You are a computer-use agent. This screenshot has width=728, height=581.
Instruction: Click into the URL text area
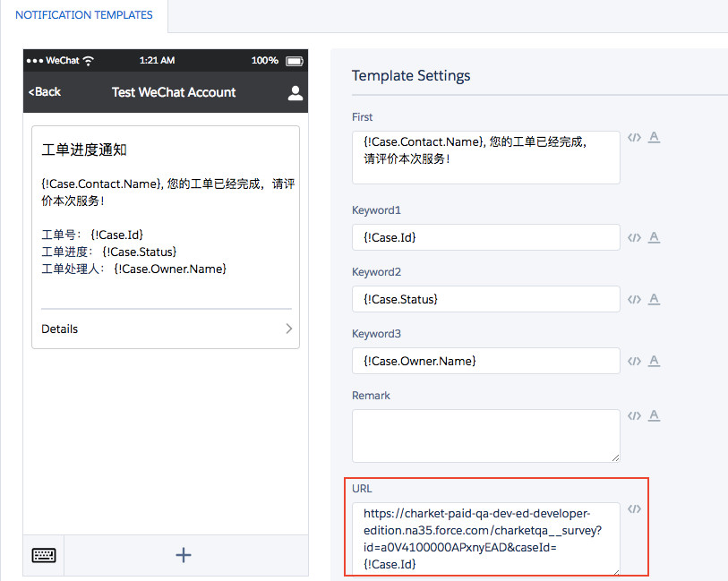coord(485,539)
